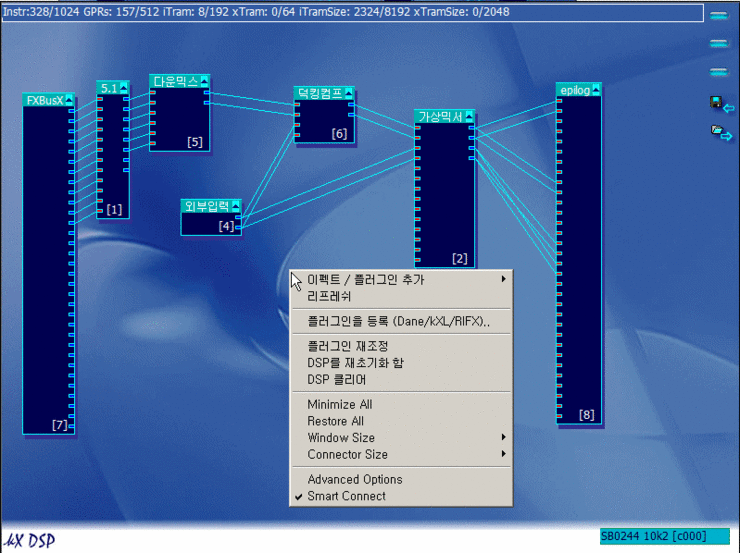Screen dimensions: 740x553
Task: Click the floppy disk save DSP settings icon
Action: [722, 104]
